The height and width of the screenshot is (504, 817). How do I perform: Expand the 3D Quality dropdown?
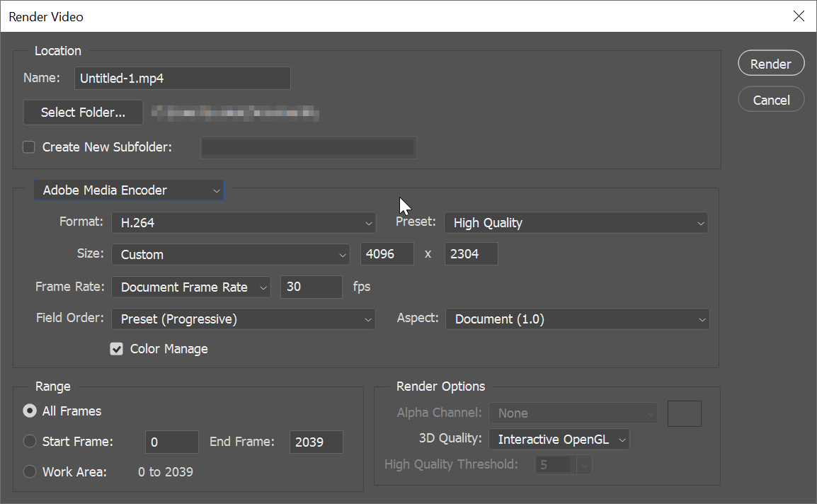(x=559, y=439)
